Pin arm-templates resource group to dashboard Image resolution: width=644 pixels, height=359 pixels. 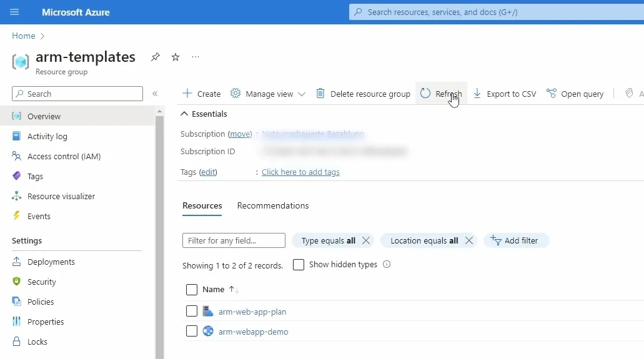click(x=156, y=57)
